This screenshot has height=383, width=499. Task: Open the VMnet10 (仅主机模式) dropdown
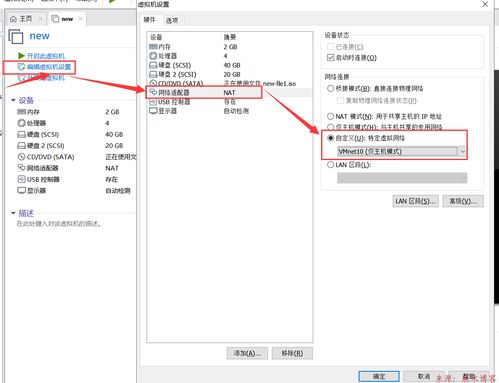point(401,151)
